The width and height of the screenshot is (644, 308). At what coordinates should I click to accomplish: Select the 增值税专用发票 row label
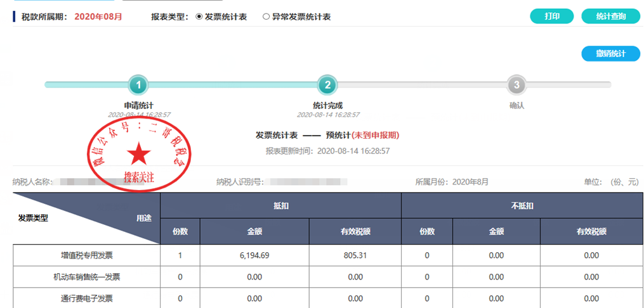tap(86, 255)
